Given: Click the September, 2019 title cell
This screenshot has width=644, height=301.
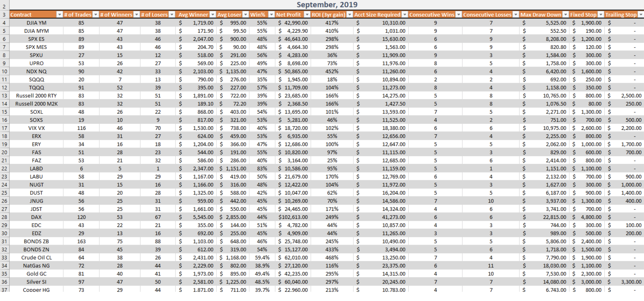Looking at the screenshot, I should (x=327, y=5).
